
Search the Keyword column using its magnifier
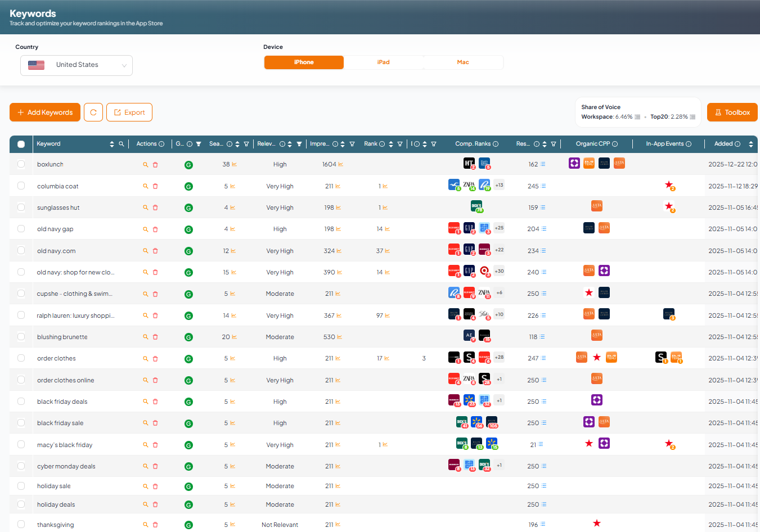tap(121, 144)
